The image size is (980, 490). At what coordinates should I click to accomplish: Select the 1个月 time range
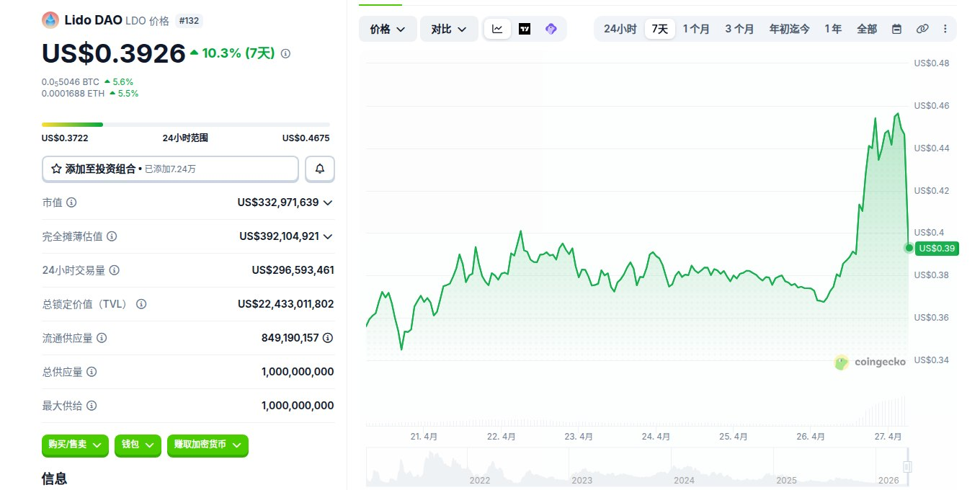(x=696, y=29)
